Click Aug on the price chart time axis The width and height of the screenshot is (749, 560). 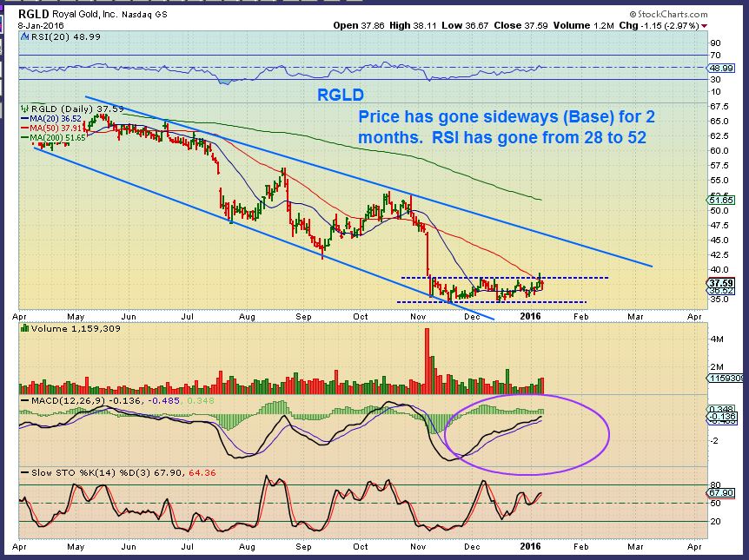[x=247, y=317]
